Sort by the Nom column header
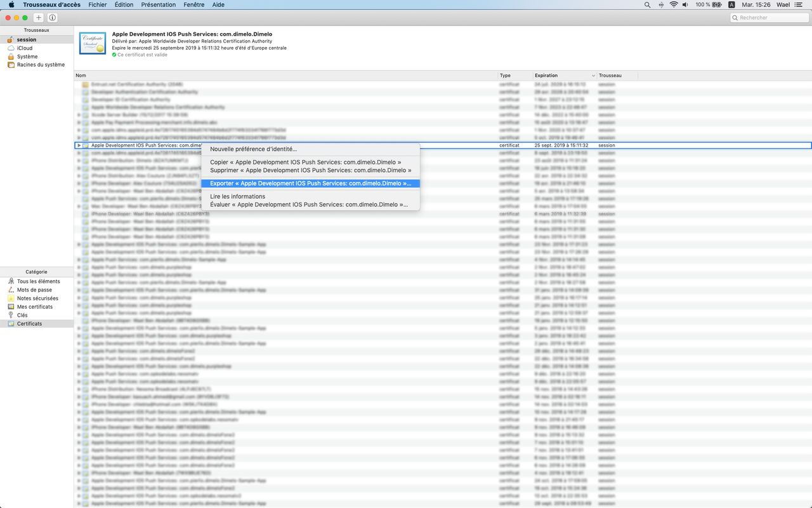The width and height of the screenshot is (812, 508). coord(285,76)
